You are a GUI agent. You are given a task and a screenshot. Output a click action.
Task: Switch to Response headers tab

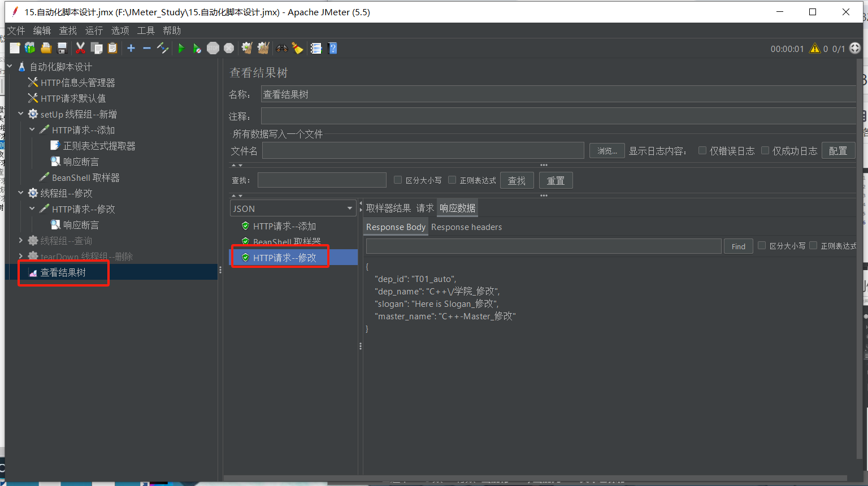(466, 227)
